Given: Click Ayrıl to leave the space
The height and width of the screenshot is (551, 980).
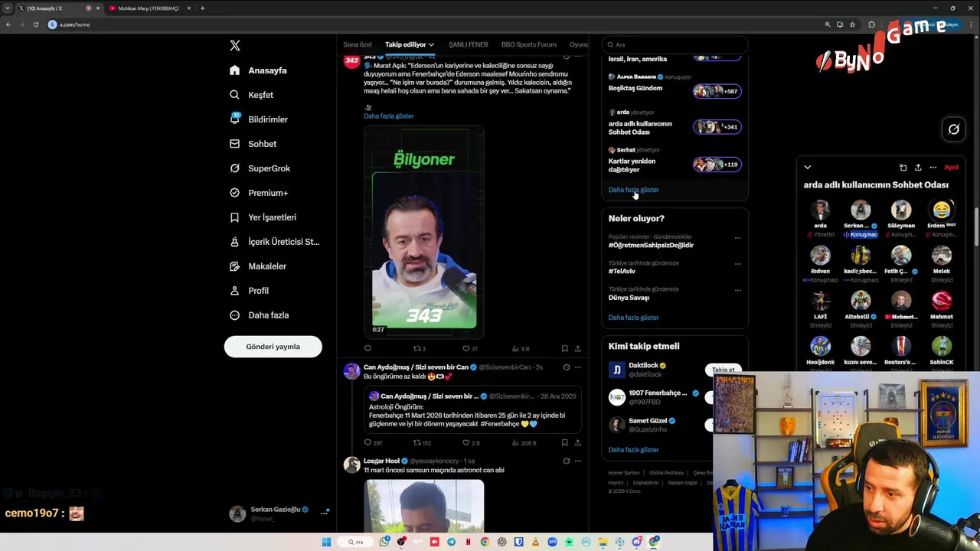Looking at the screenshot, I should point(951,167).
